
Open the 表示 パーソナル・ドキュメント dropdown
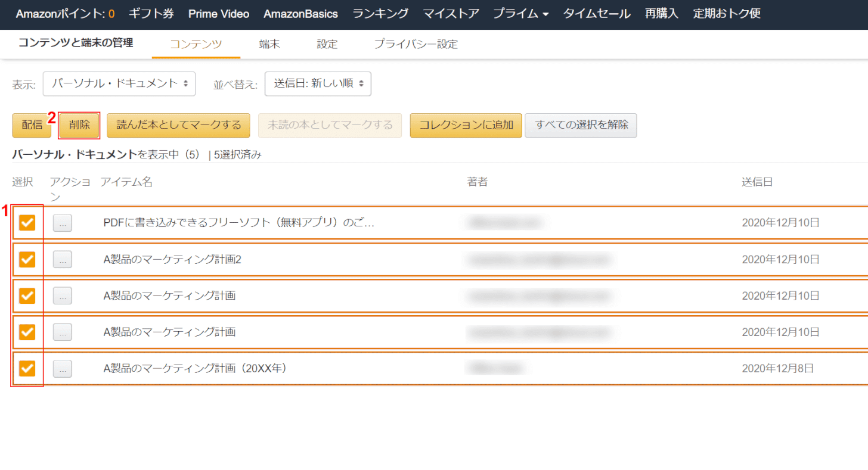point(119,83)
